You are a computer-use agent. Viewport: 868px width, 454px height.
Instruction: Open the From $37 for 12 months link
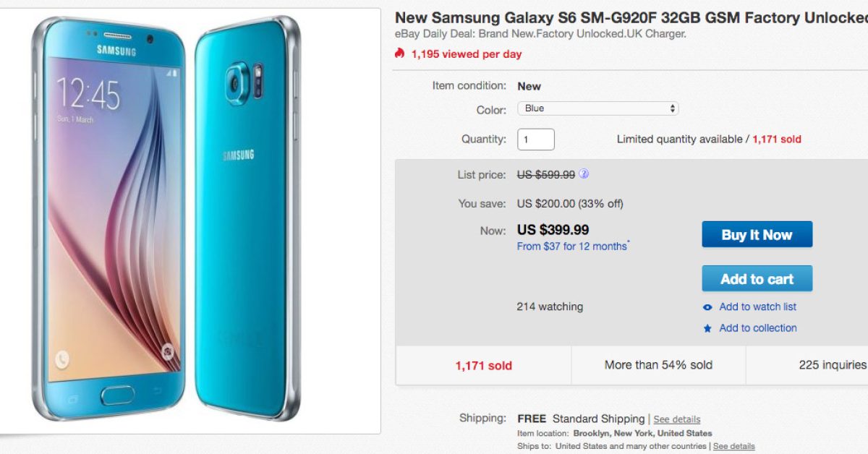(x=572, y=247)
